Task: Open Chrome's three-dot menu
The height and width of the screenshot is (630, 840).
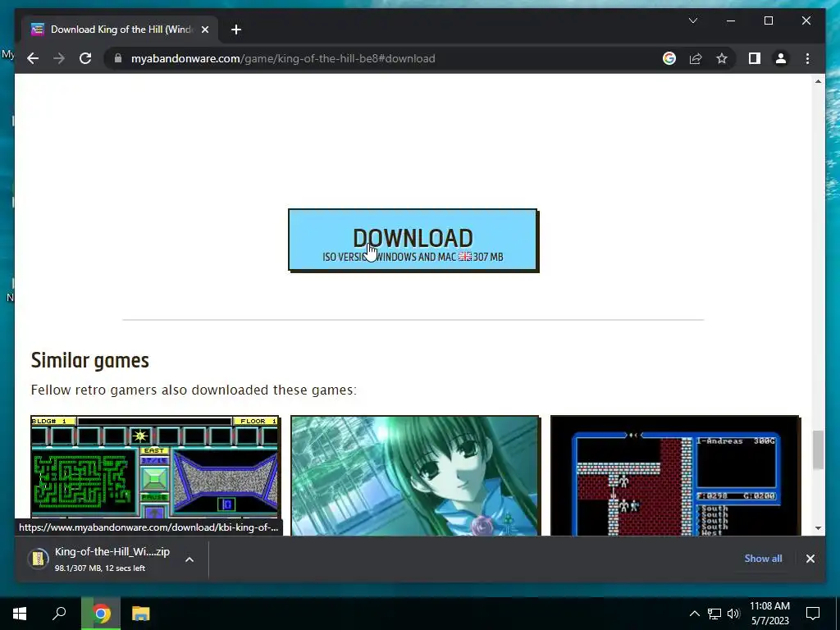Action: 807,58
